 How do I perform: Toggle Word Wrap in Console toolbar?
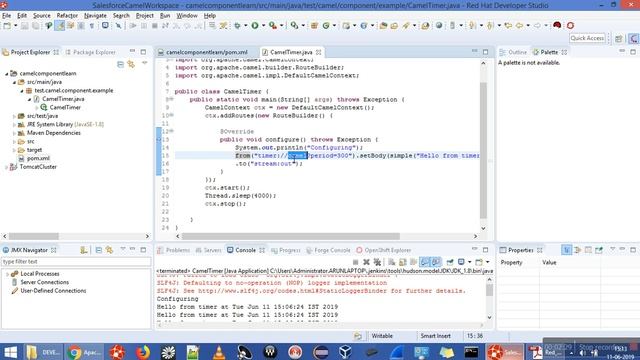pos(413,262)
